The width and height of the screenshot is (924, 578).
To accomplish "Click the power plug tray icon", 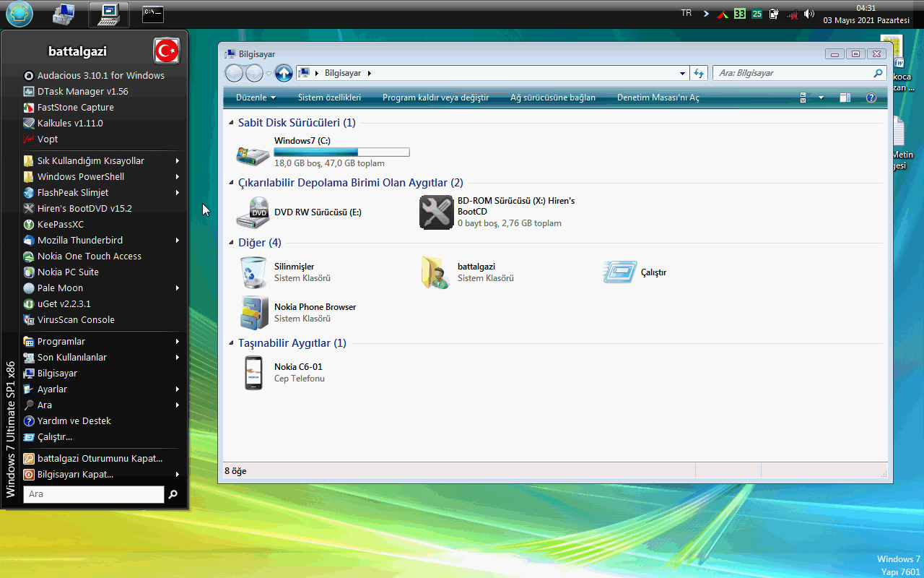I will click(775, 14).
